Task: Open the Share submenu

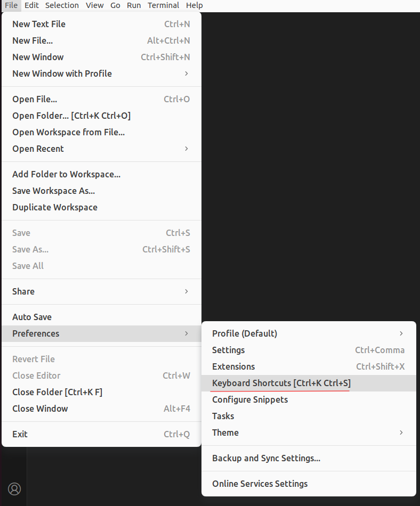Action: 23,291
